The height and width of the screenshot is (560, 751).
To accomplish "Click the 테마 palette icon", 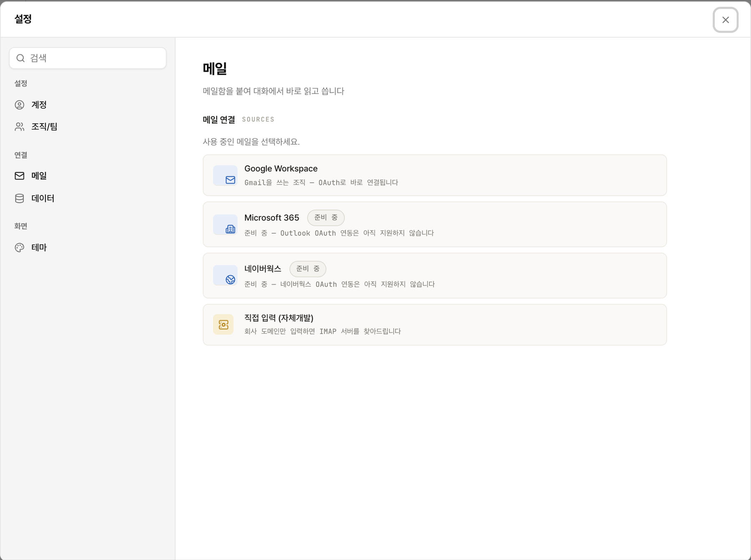I will (x=20, y=247).
